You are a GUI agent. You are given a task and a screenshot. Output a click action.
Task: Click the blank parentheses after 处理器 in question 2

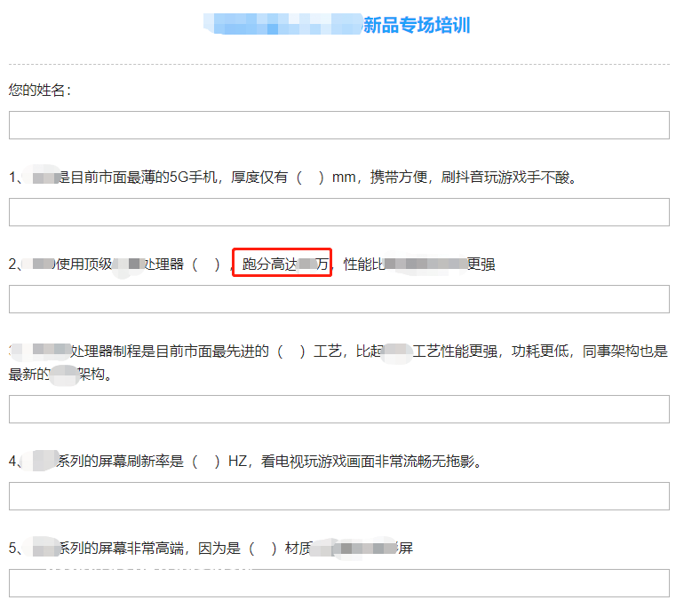[205, 265]
